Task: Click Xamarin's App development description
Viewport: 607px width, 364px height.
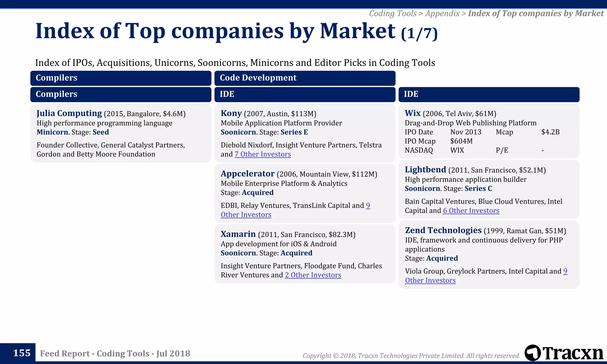Action: 279,244
